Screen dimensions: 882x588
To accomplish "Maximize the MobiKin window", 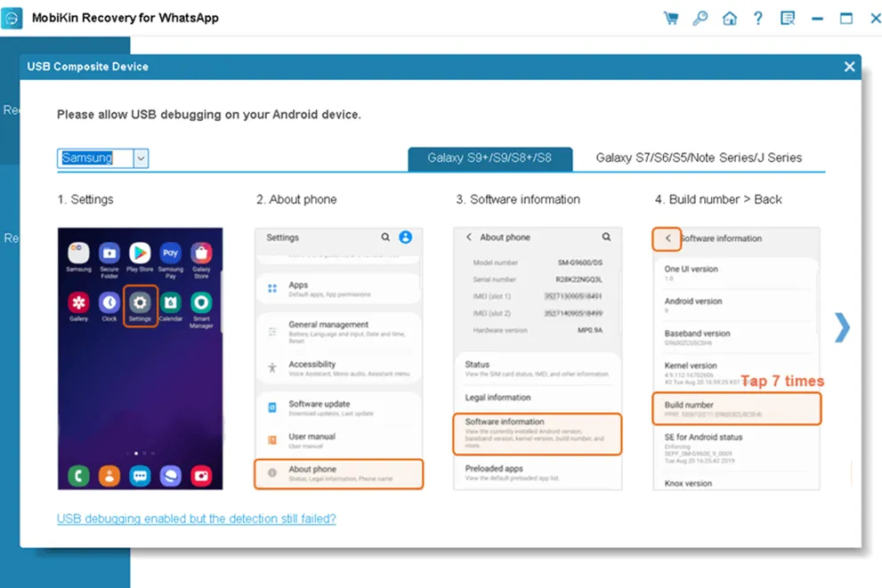I will click(x=846, y=18).
